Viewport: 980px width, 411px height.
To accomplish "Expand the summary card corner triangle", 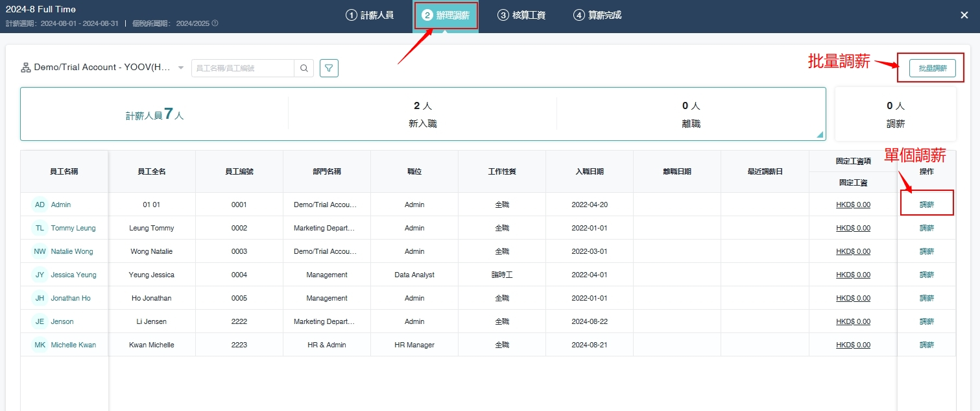I will [x=820, y=135].
